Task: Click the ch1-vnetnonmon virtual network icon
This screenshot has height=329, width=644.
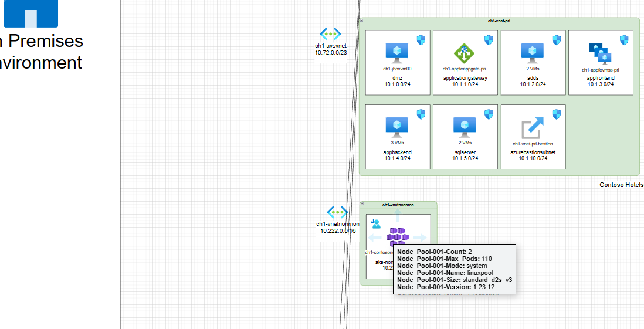Action: (x=337, y=212)
